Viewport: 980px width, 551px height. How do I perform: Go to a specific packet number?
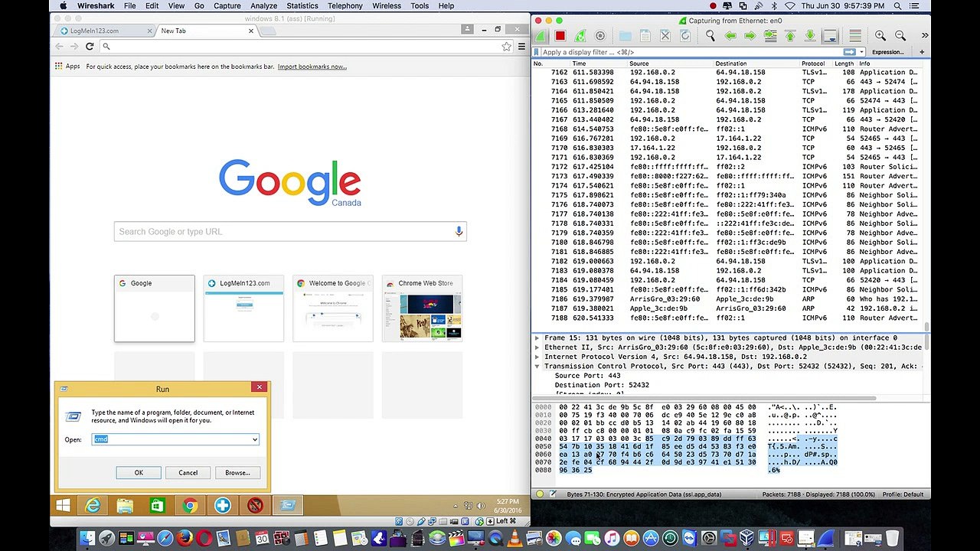coord(770,36)
